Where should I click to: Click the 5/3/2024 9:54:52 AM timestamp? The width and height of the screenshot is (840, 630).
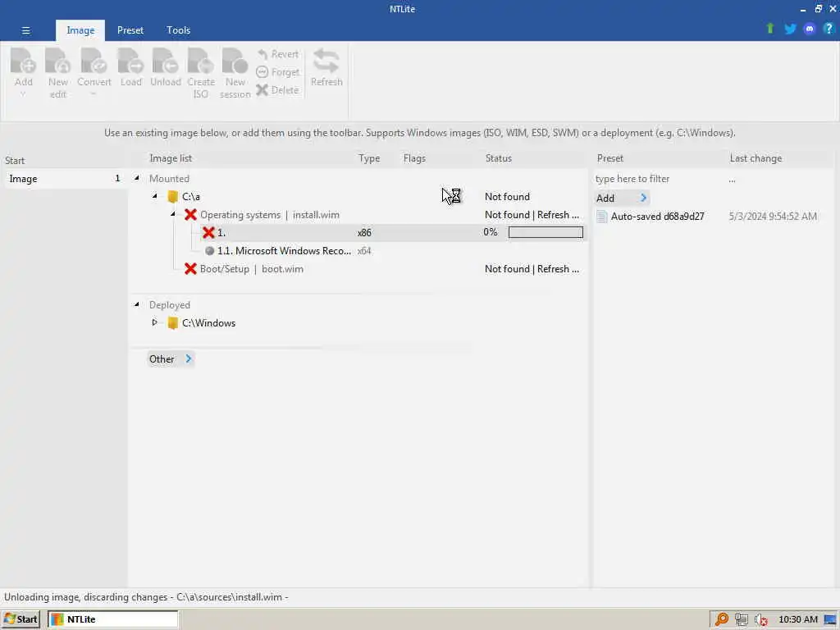[773, 217]
